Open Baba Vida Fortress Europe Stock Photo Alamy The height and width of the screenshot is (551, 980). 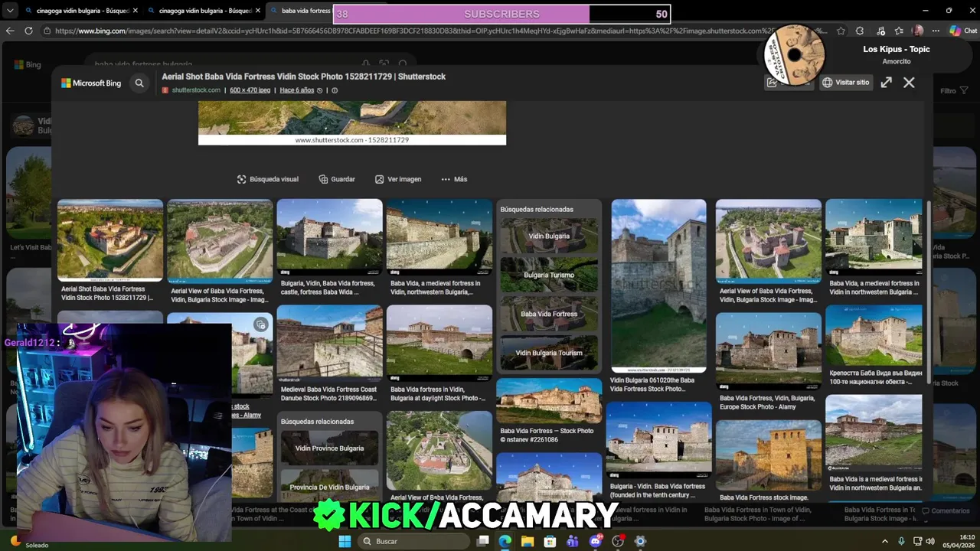pos(768,350)
